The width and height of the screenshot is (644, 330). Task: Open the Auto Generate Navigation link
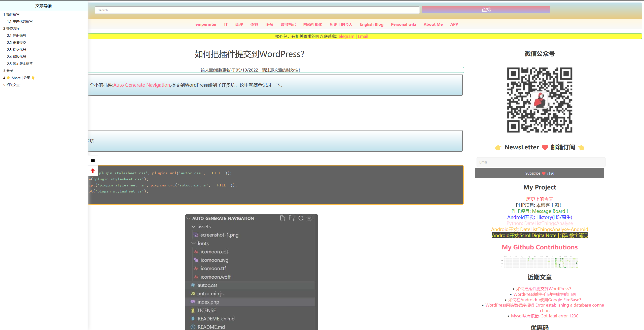[x=142, y=85]
